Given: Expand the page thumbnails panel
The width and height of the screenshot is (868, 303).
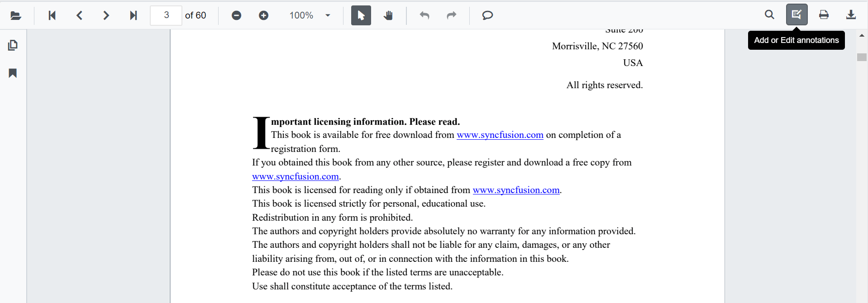Looking at the screenshot, I should 13,45.
